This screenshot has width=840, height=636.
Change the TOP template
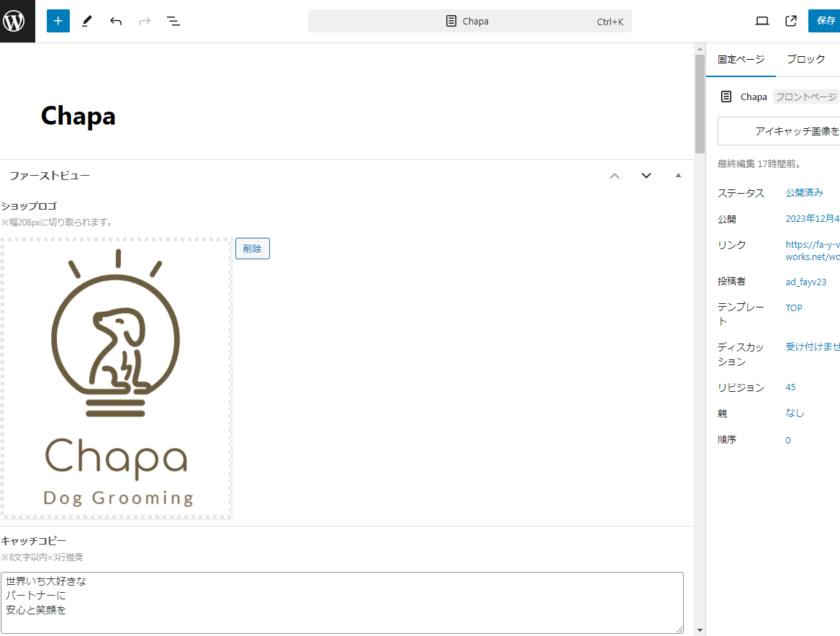point(794,308)
